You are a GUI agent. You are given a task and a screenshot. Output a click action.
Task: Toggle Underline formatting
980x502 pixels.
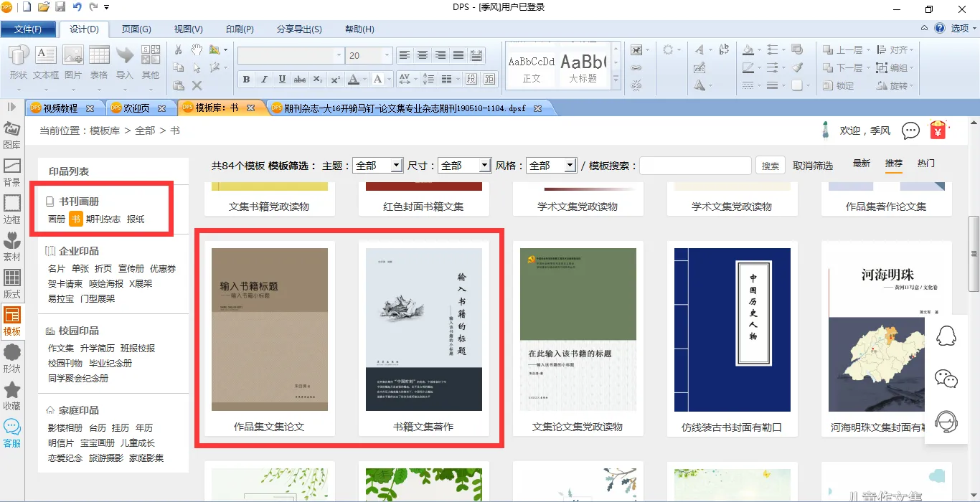(x=282, y=79)
